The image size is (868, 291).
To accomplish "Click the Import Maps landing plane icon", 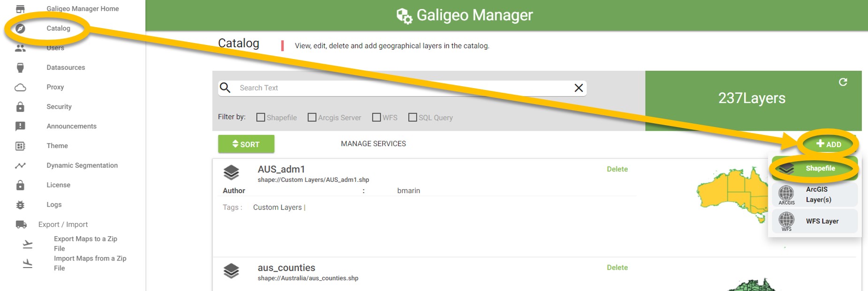I will (x=28, y=264).
